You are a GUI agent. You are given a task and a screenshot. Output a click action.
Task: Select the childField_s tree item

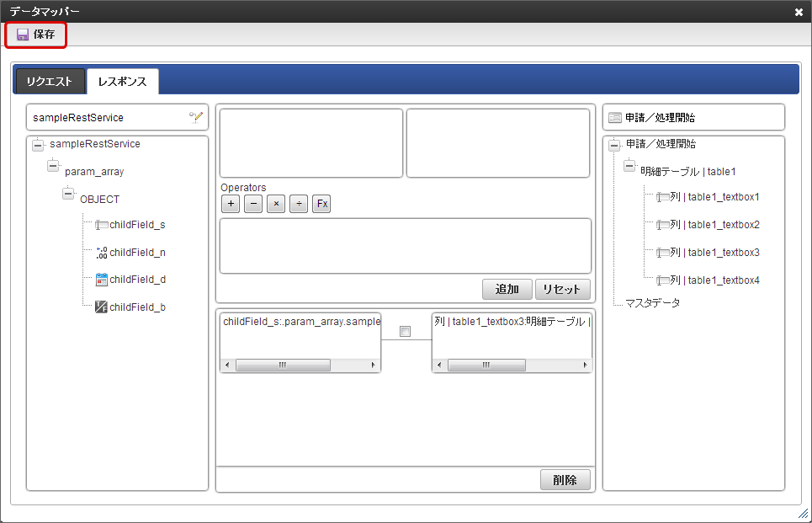137,225
